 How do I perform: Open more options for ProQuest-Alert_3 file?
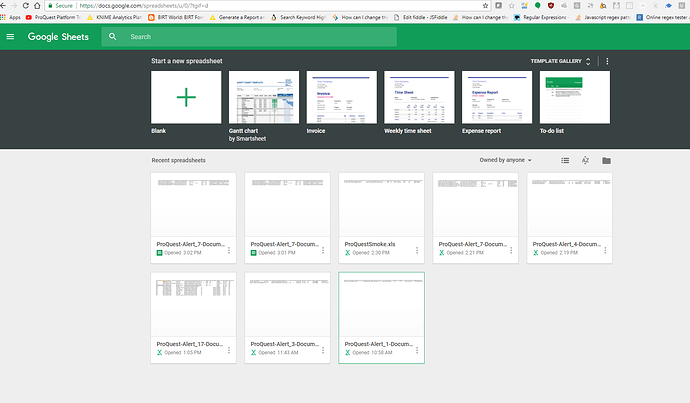tap(323, 350)
